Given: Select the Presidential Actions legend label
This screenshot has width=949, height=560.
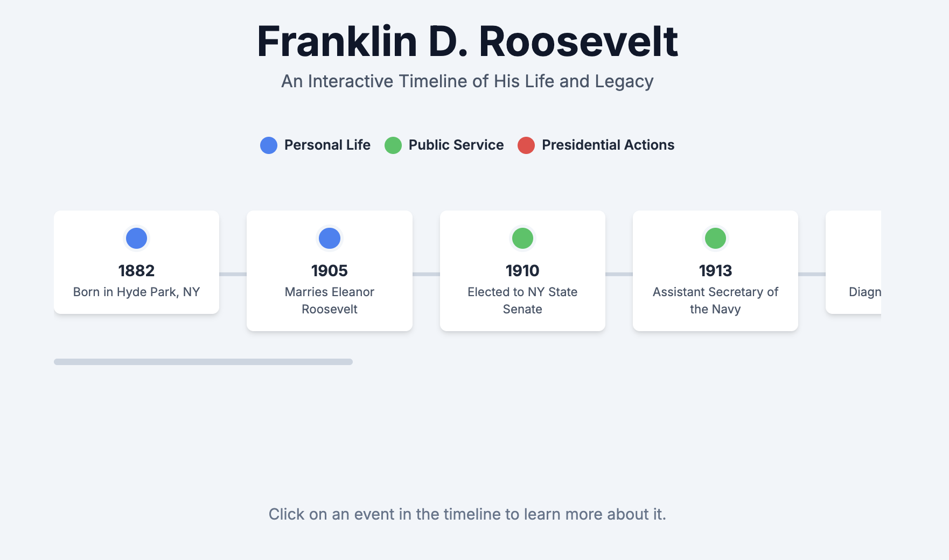Looking at the screenshot, I should (x=608, y=145).
